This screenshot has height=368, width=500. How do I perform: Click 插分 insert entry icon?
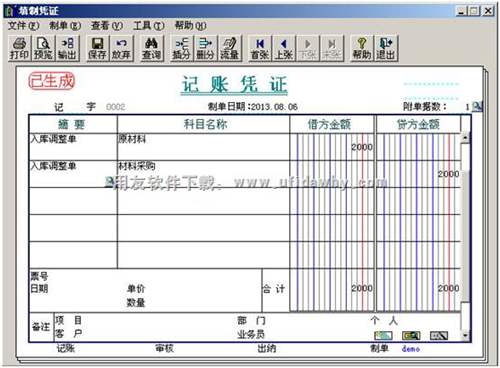tap(181, 48)
